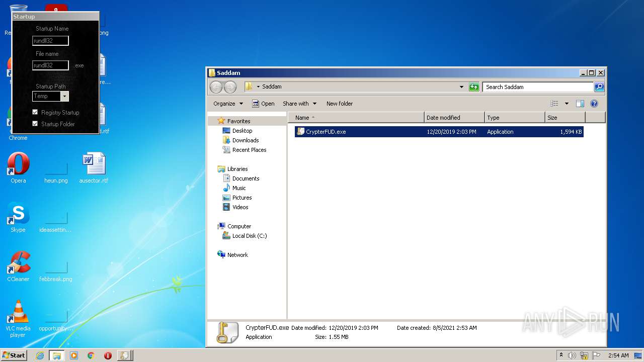Select the ausector.rtf desktop file
644x362 pixels.
(94, 168)
